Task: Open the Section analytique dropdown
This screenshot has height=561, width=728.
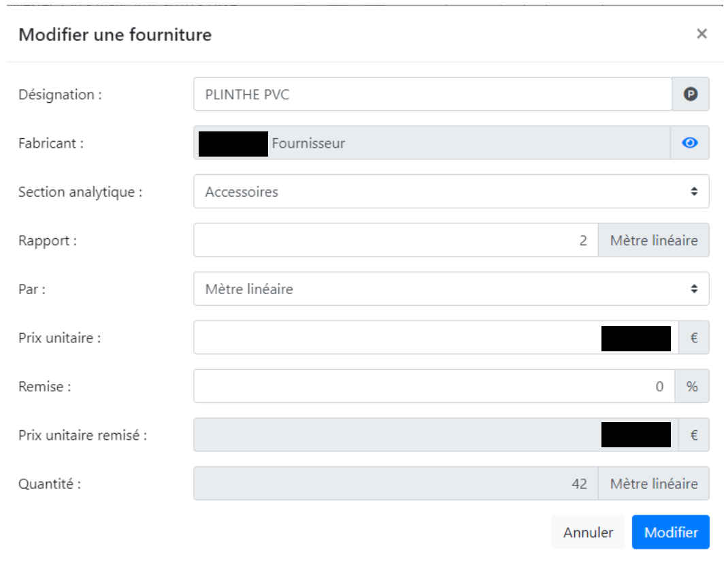Action: pos(450,192)
